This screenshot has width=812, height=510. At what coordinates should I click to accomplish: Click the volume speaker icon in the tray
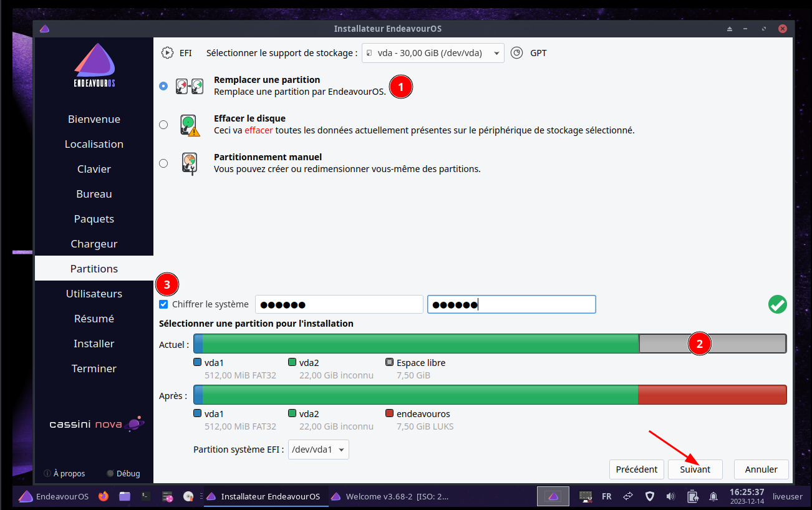[x=670, y=496]
